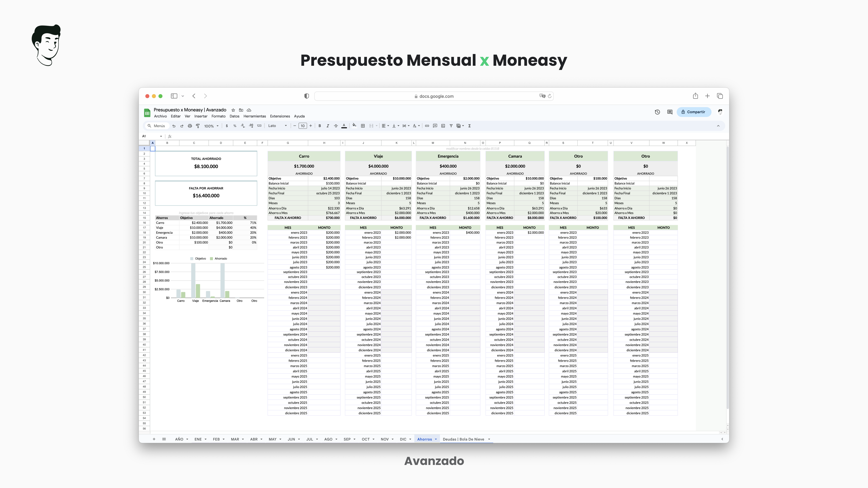Collapse the toolbar with the chevron
Screen dimensions: 868x488
coord(718,126)
